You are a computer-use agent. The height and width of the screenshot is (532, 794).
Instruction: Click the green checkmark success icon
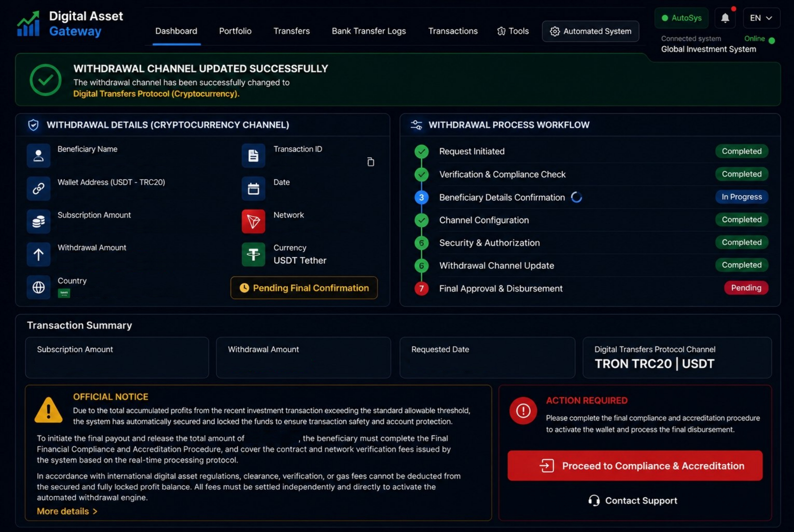click(x=45, y=80)
